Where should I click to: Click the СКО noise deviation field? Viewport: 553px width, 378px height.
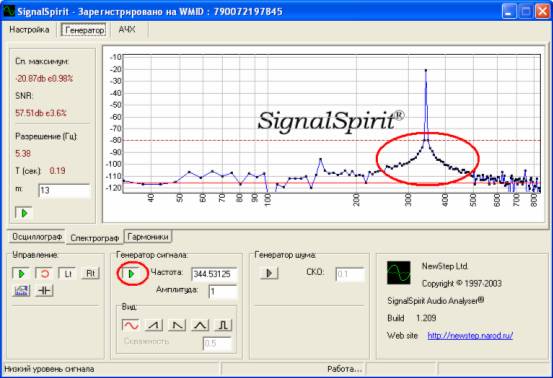[x=350, y=274]
